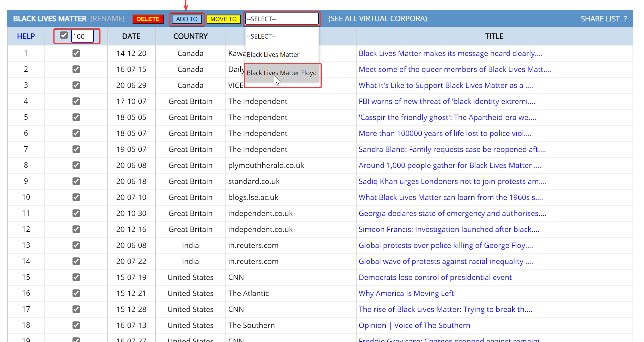Choose Black Lives Matter option in dropdown

tap(282, 55)
